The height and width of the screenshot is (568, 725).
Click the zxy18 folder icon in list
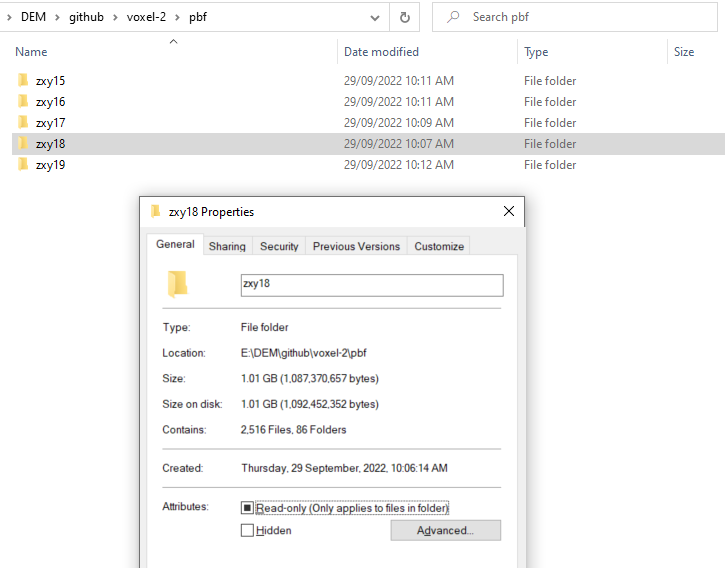(x=23, y=143)
